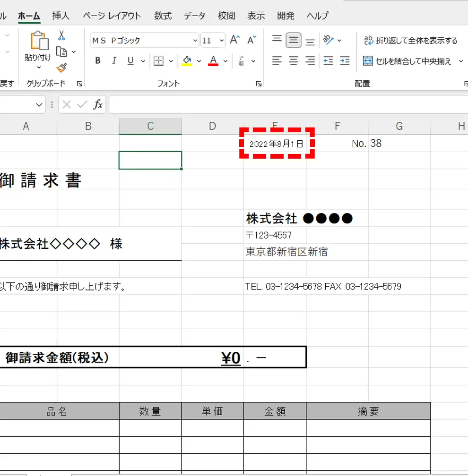Toggle Italic formatting
The image size is (468, 476).
click(113, 60)
